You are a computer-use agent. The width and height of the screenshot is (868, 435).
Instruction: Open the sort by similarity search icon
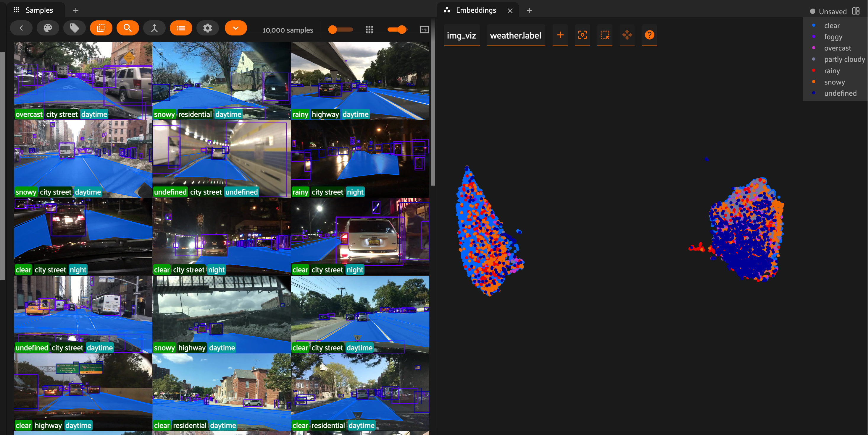pos(128,28)
